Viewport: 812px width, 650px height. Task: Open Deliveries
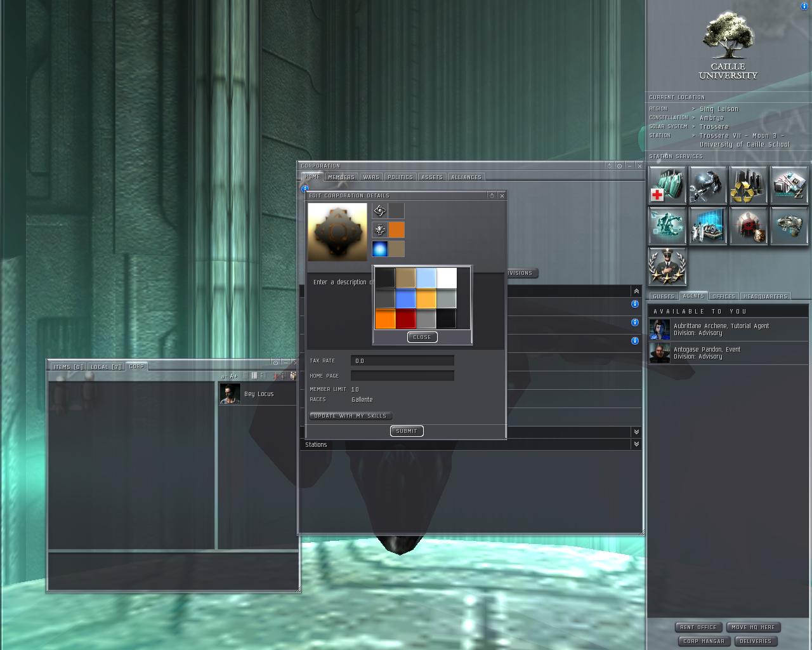(x=756, y=641)
